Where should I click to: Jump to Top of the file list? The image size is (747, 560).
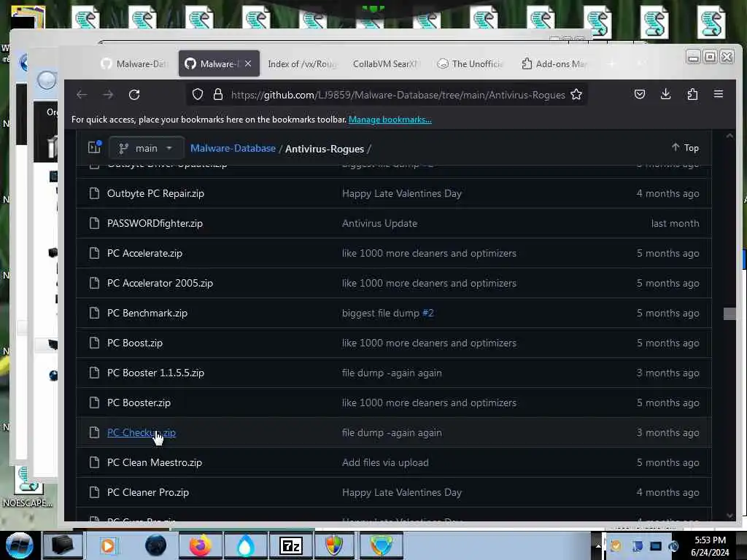tap(684, 147)
